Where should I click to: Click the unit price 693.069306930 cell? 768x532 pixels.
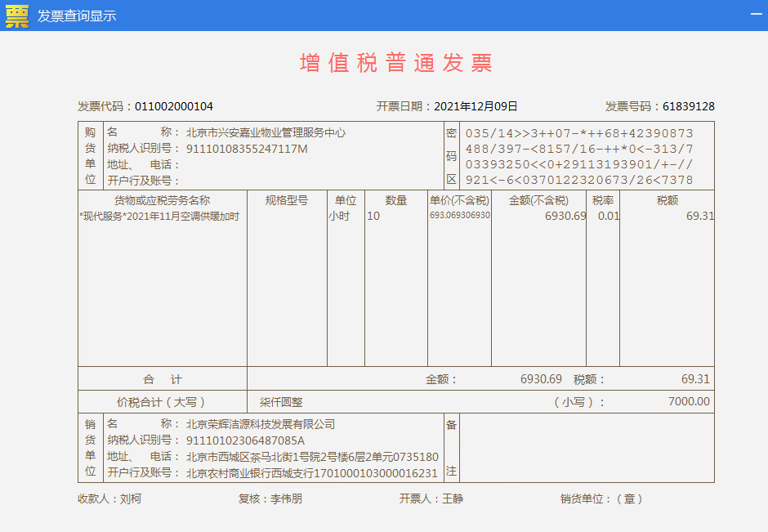460,216
